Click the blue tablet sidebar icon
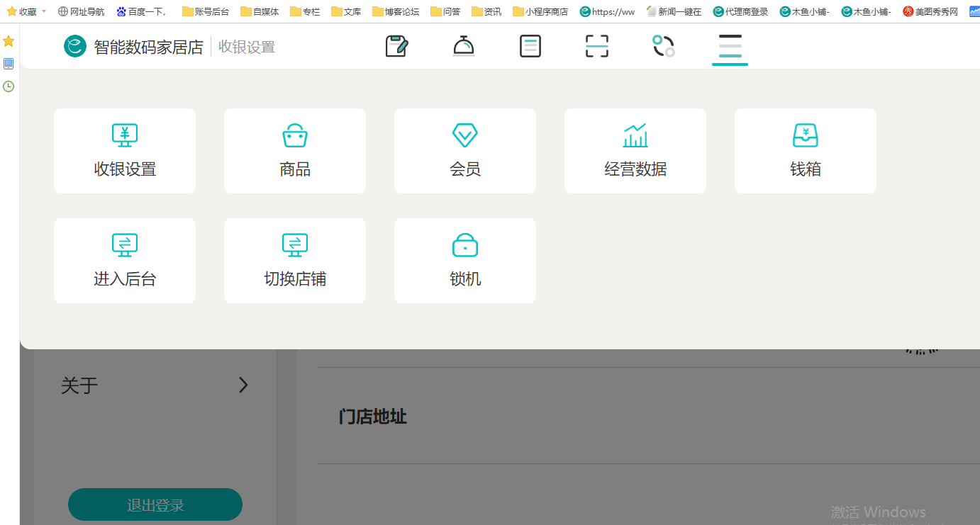 click(x=9, y=64)
